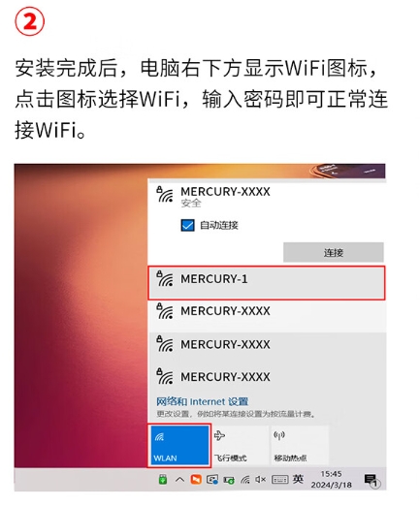Toggle the 移动热点 mobile hotspot tile
Image resolution: width=420 pixels, height=506 pixels.
[x=299, y=445]
